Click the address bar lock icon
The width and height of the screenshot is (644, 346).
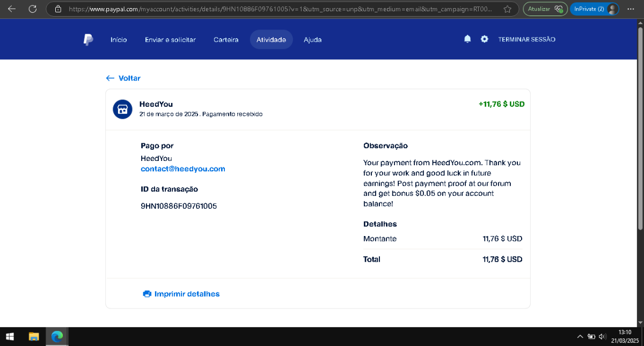pyautogui.click(x=58, y=9)
